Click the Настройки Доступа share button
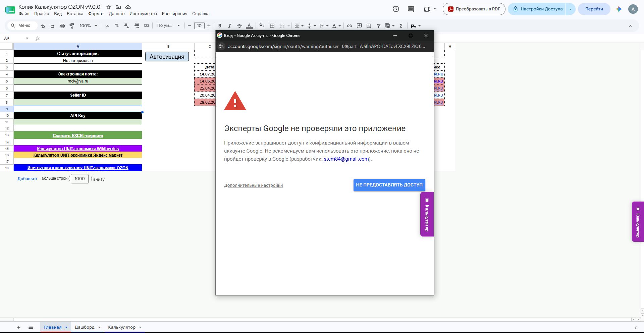Screen dimensions: 644x333 (537, 9)
